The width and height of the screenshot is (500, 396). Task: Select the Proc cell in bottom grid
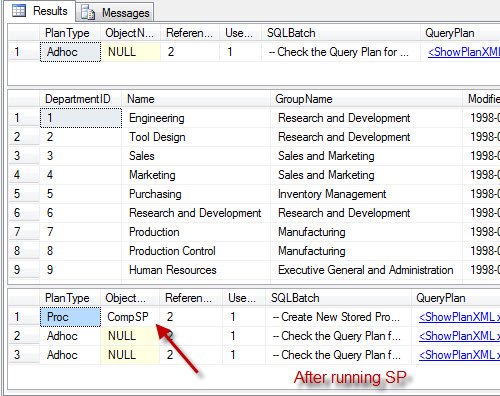coord(70,317)
